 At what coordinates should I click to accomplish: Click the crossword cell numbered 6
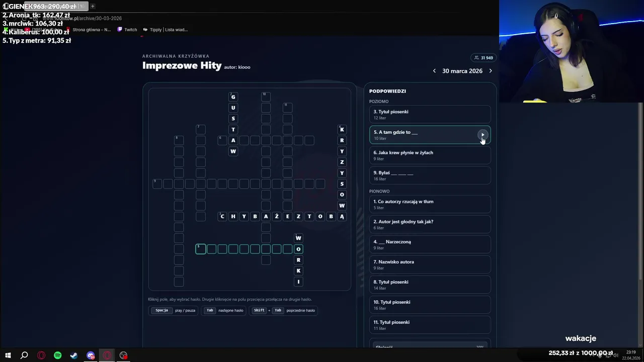click(222, 140)
